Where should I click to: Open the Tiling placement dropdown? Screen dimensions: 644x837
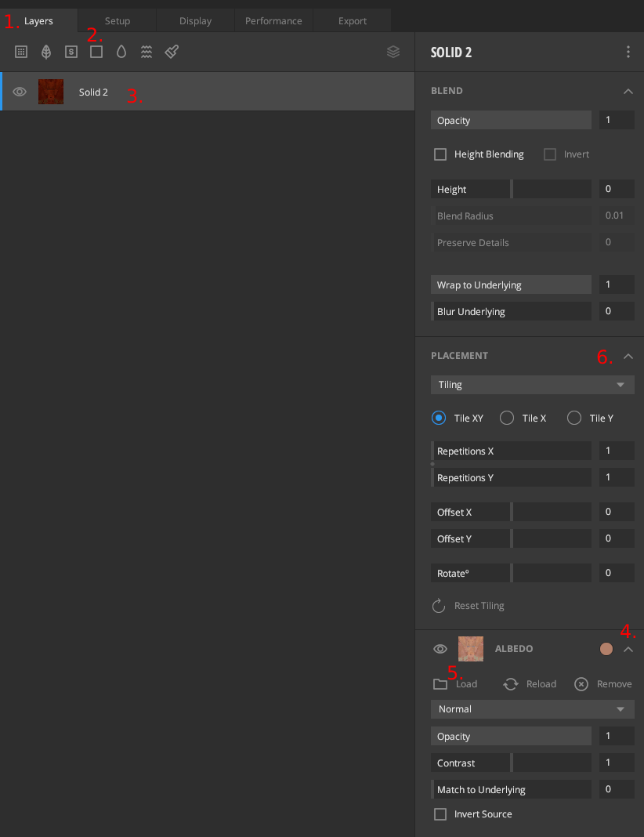coord(532,385)
